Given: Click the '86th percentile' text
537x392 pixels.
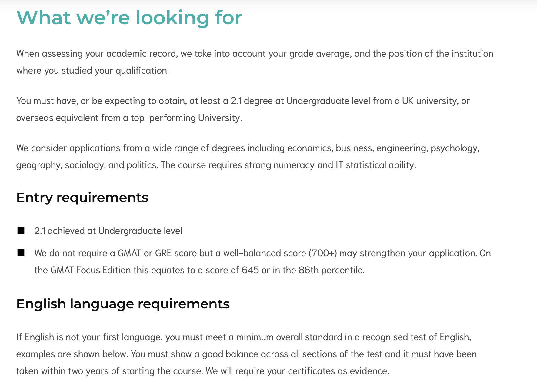Looking at the screenshot, I should pos(331,270).
